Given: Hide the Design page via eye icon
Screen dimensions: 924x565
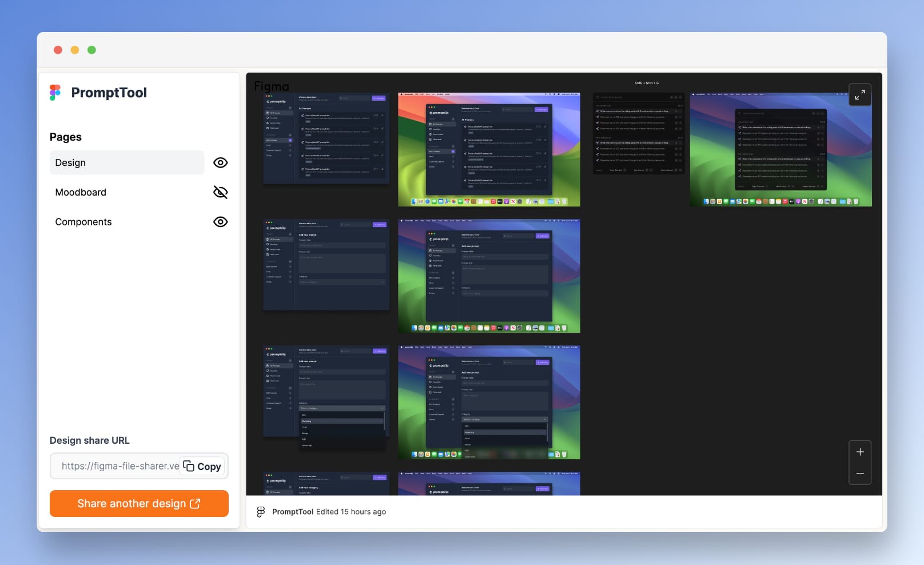Looking at the screenshot, I should [x=220, y=162].
